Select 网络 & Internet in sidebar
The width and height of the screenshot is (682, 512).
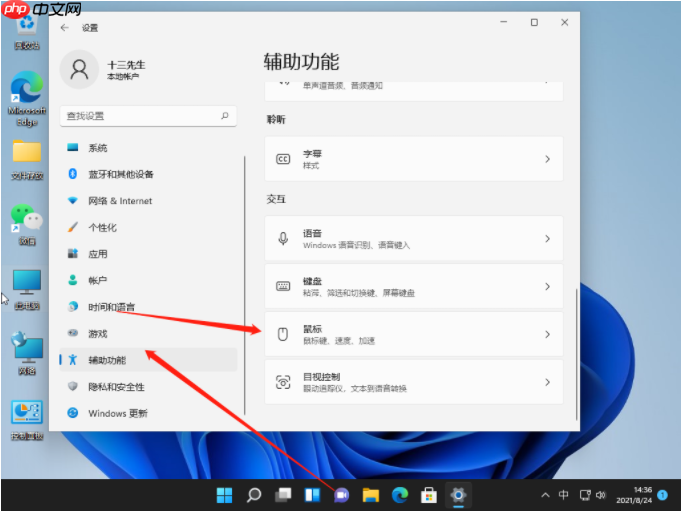[x=148, y=201]
